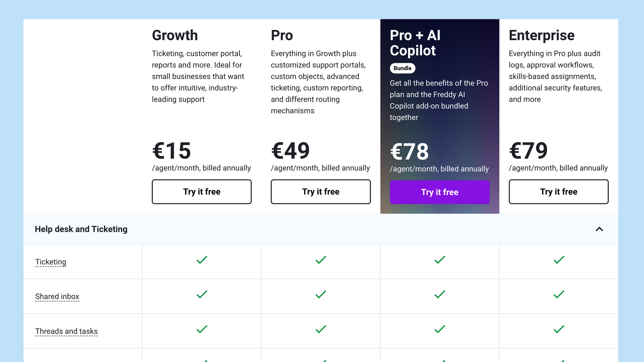Viewport: 644px width, 362px height.
Task: Open the Threads and tasks feature link
Action: coord(66,331)
